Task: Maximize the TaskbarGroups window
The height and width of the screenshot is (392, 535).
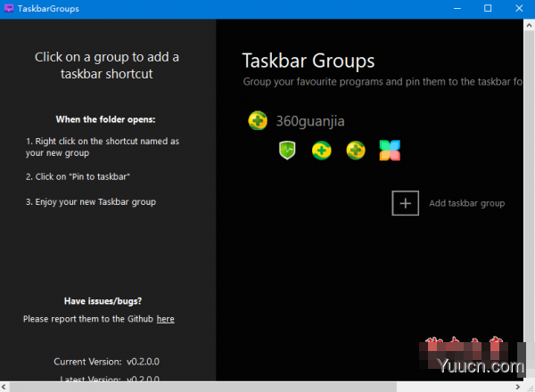Action: [x=488, y=9]
